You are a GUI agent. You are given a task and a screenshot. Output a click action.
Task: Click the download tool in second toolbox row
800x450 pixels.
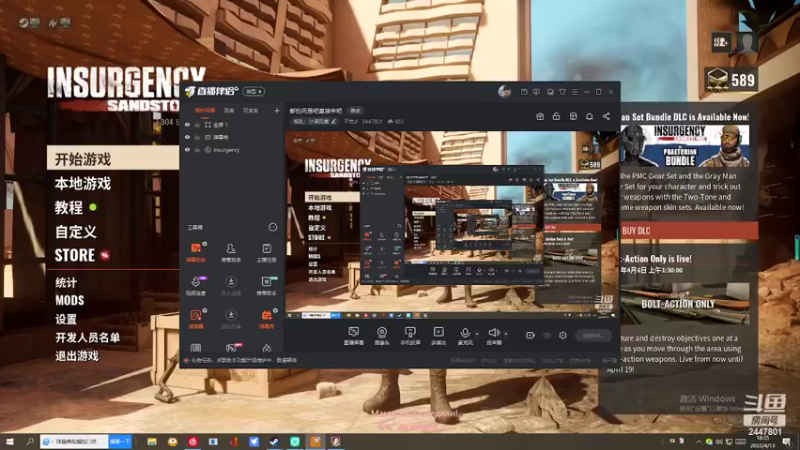click(x=231, y=285)
